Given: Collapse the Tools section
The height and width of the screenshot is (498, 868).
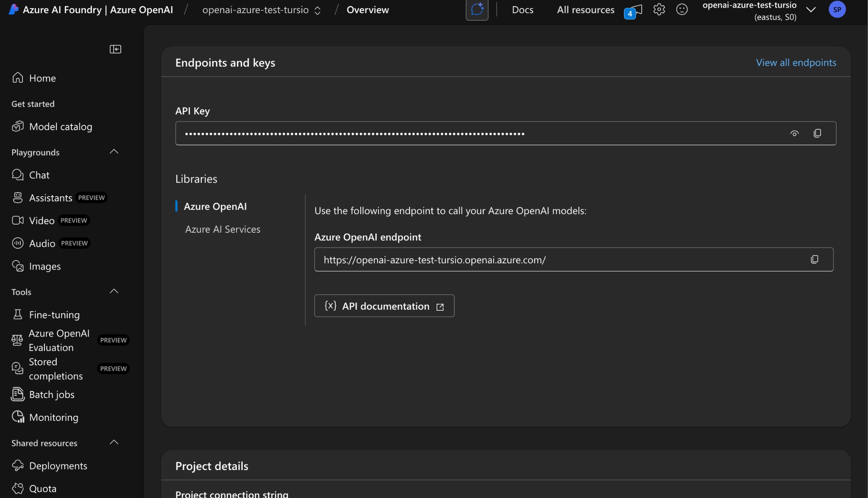Looking at the screenshot, I should click(114, 291).
